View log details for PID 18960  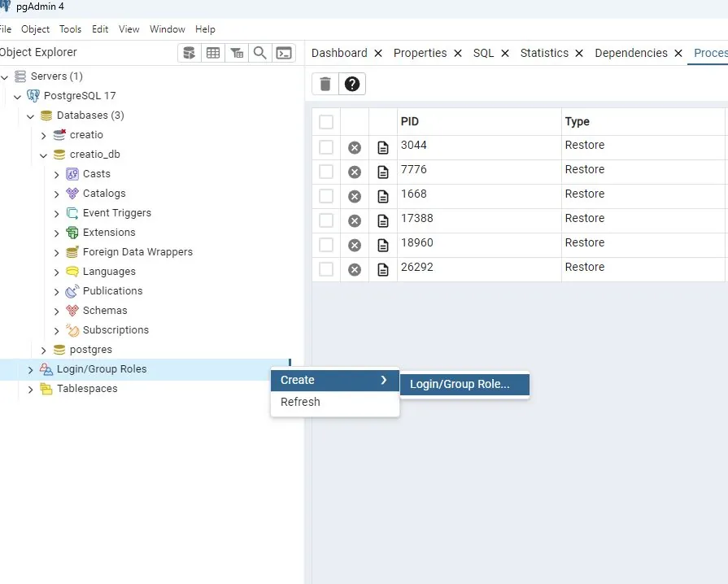tap(383, 245)
